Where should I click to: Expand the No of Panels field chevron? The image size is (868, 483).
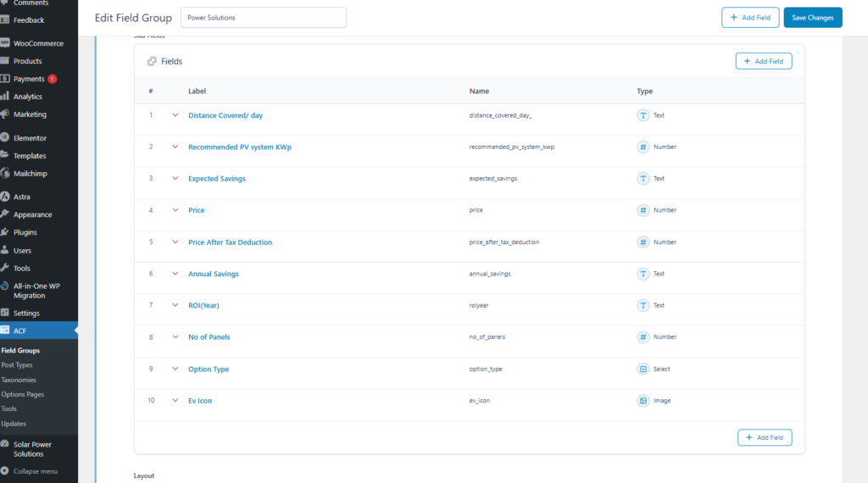pos(175,337)
